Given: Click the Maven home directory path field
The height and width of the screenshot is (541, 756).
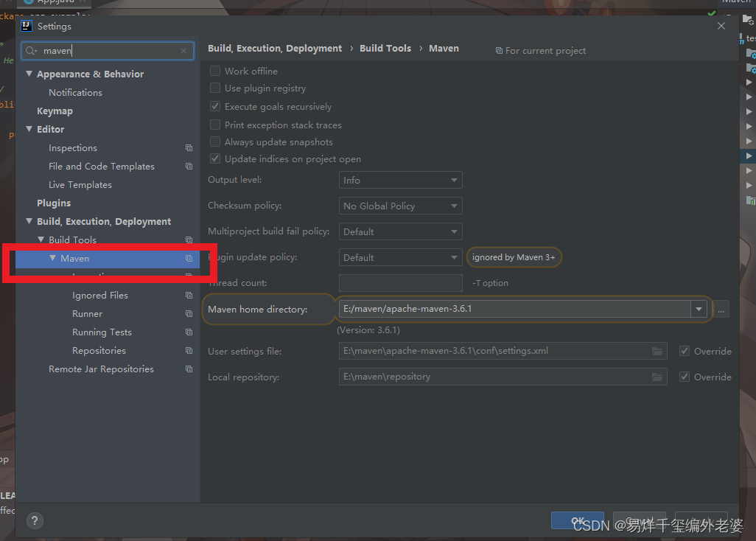Looking at the screenshot, I should click(x=515, y=309).
